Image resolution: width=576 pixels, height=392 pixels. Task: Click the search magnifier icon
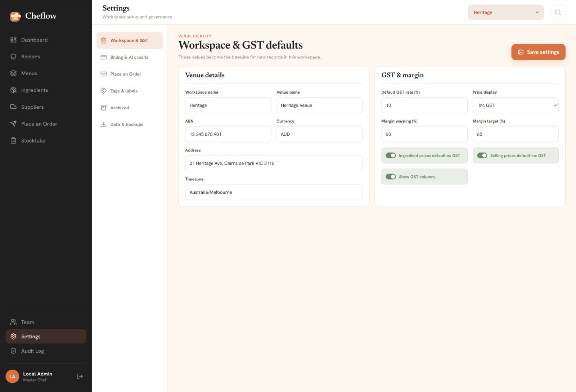pos(558,12)
